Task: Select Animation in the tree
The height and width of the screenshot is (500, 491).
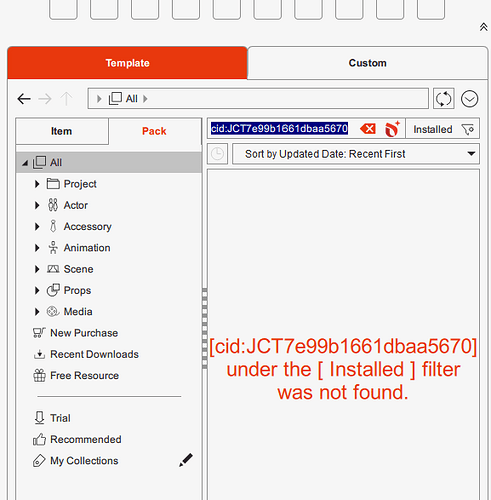Action: click(87, 248)
